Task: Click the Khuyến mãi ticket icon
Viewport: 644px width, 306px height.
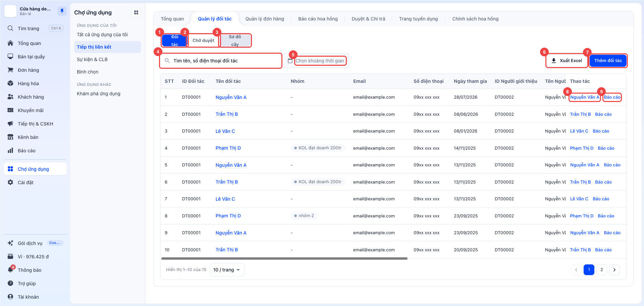Action: (10, 110)
